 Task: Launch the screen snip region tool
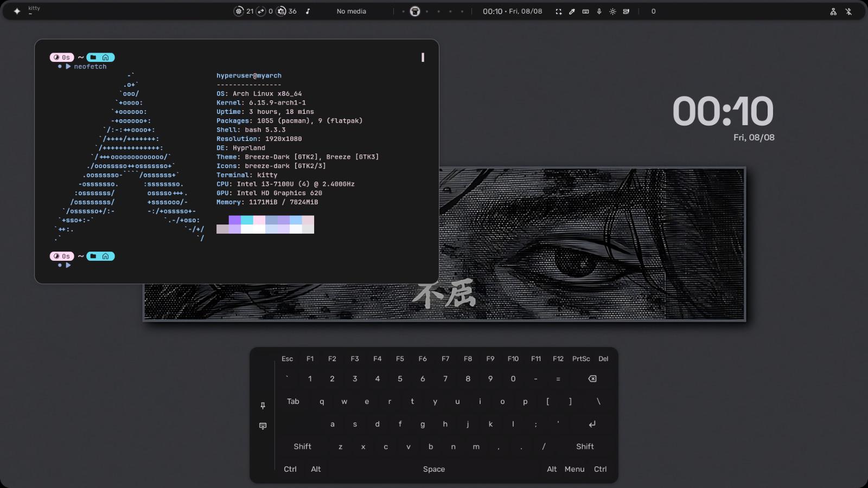(558, 11)
